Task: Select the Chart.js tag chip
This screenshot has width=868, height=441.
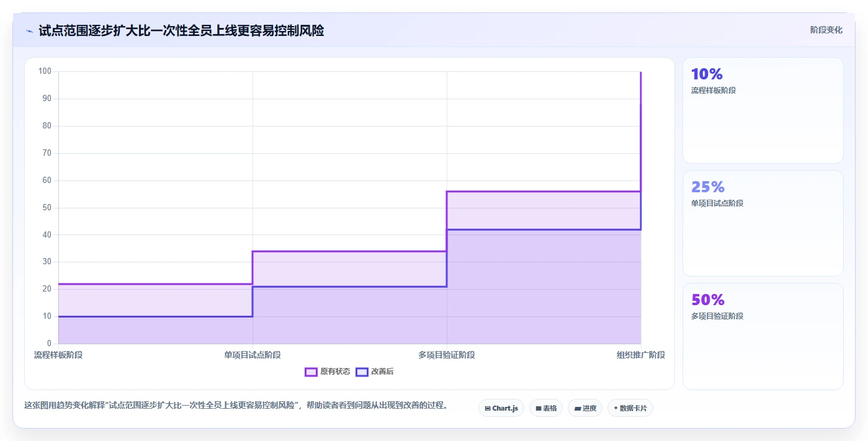Action: coord(501,408)
